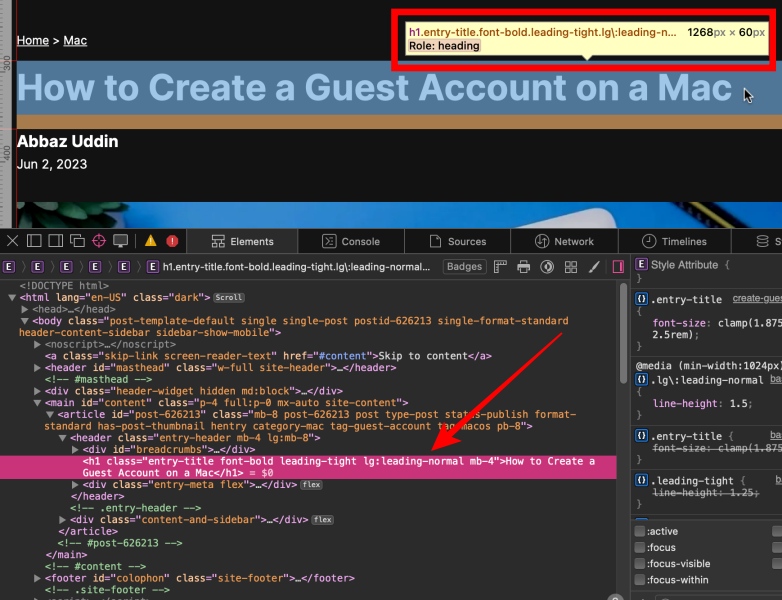
Task: Toggle print media styles printer icon
Action: click(x=524, y=267)
